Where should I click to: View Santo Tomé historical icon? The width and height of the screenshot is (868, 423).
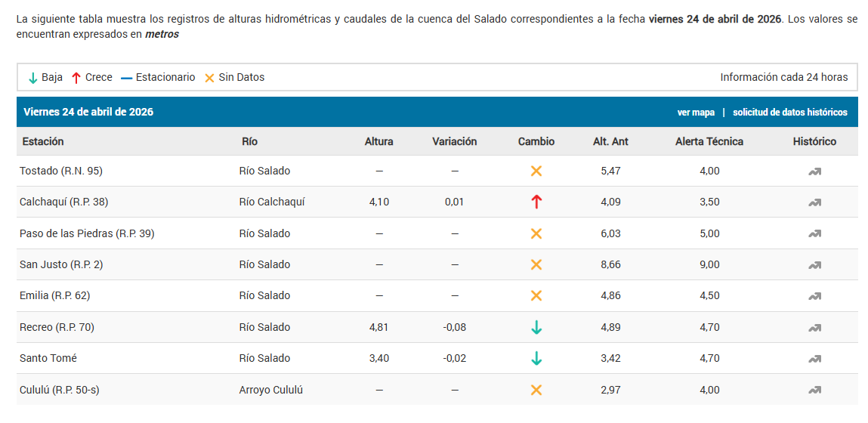(x=814, y=359)
